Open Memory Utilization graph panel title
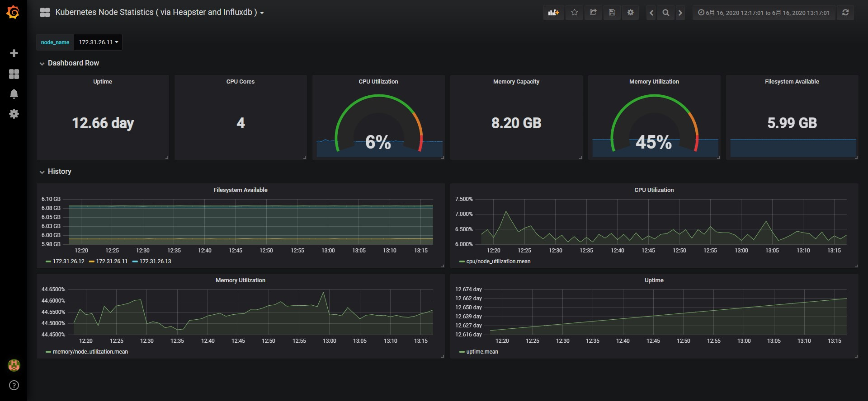The width and height of the screenshot is (868, 401). click(x=241, y=280)
